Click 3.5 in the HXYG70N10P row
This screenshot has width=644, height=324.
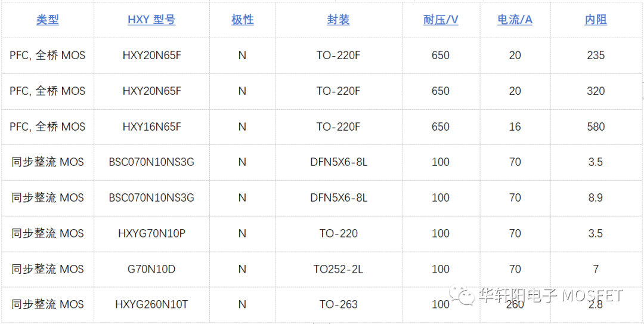(596, 233)
